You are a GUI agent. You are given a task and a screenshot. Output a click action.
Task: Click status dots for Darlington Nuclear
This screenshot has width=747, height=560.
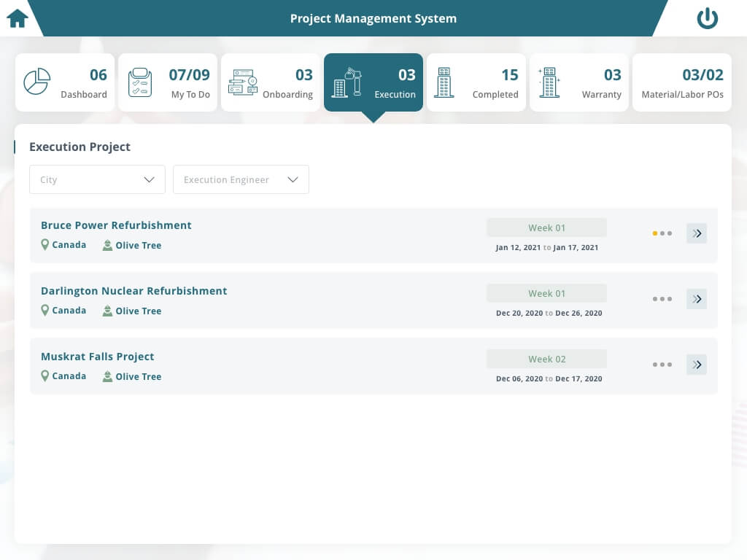662,299
